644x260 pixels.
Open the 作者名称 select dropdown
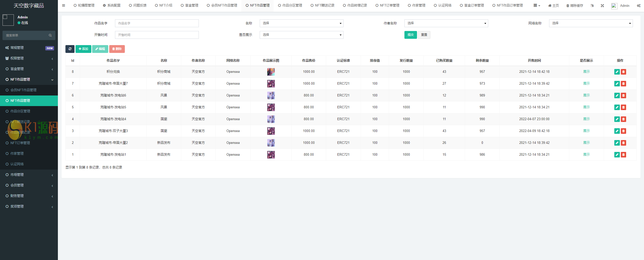pos(446,23)
